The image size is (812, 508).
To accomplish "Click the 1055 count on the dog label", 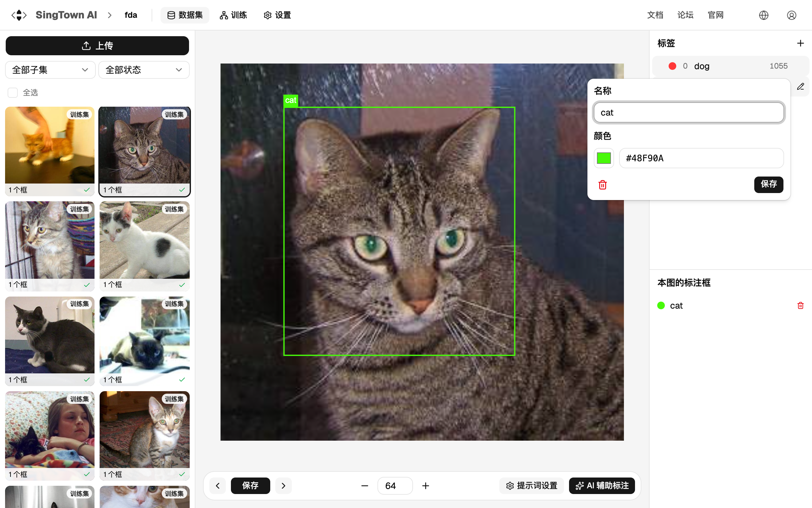I will (x=778, y=66).
